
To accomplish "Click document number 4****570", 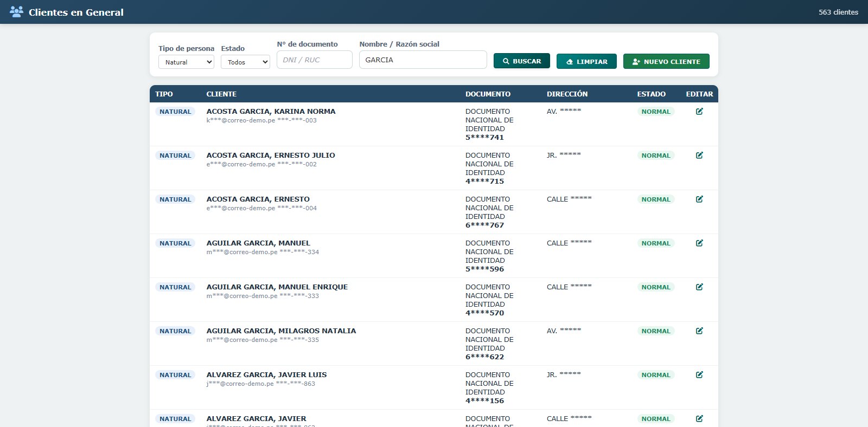I will [x=484, y=313].
